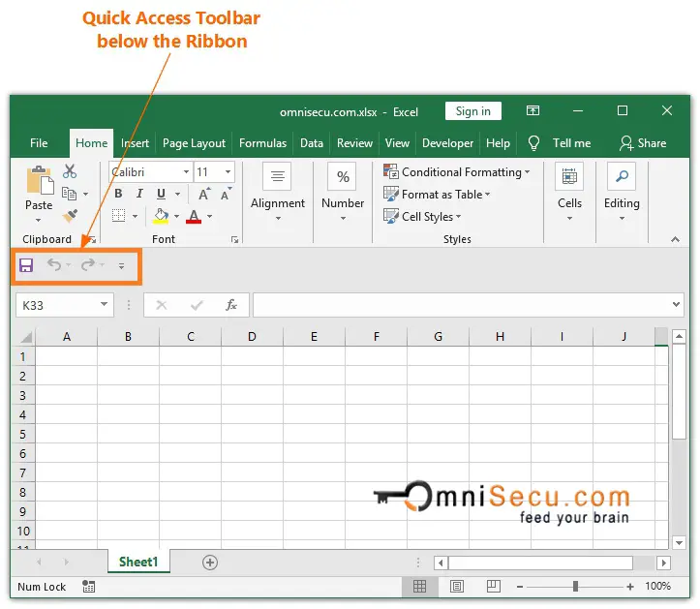700x609 pixels.
Task: Open Cell Styles menu
Action: 422,217
